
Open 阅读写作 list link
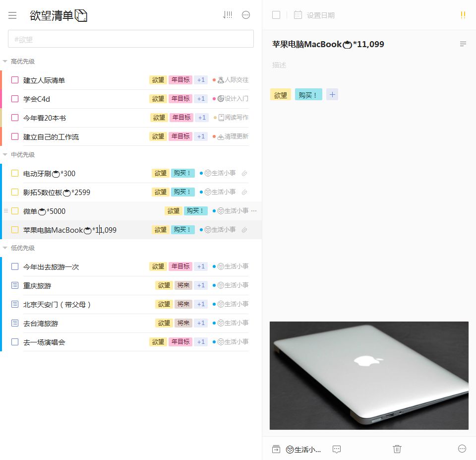coord(234,118)
